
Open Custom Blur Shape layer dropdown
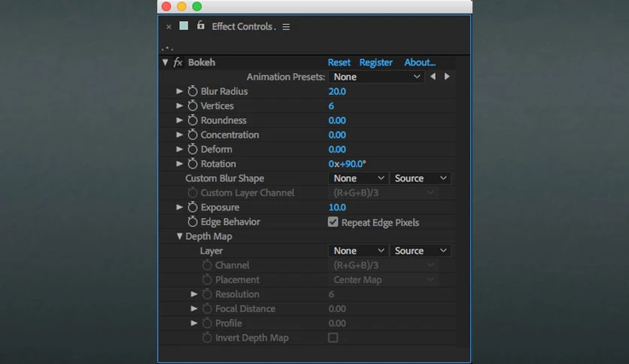358,178
